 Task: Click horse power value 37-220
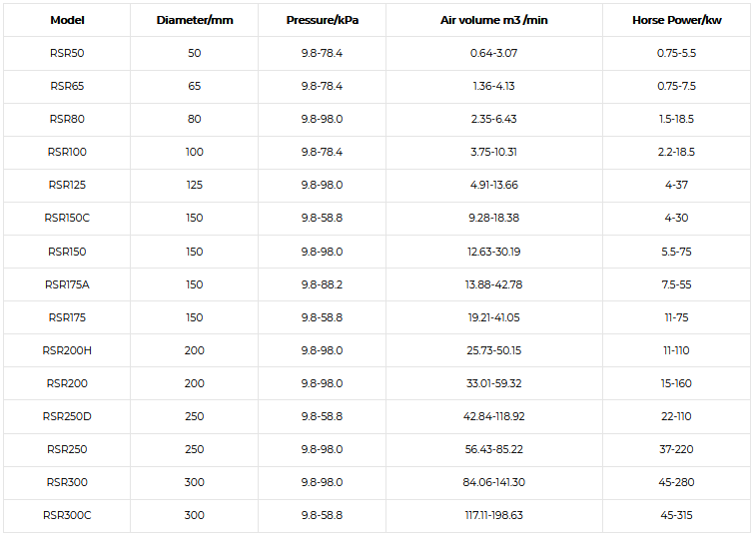676,449
